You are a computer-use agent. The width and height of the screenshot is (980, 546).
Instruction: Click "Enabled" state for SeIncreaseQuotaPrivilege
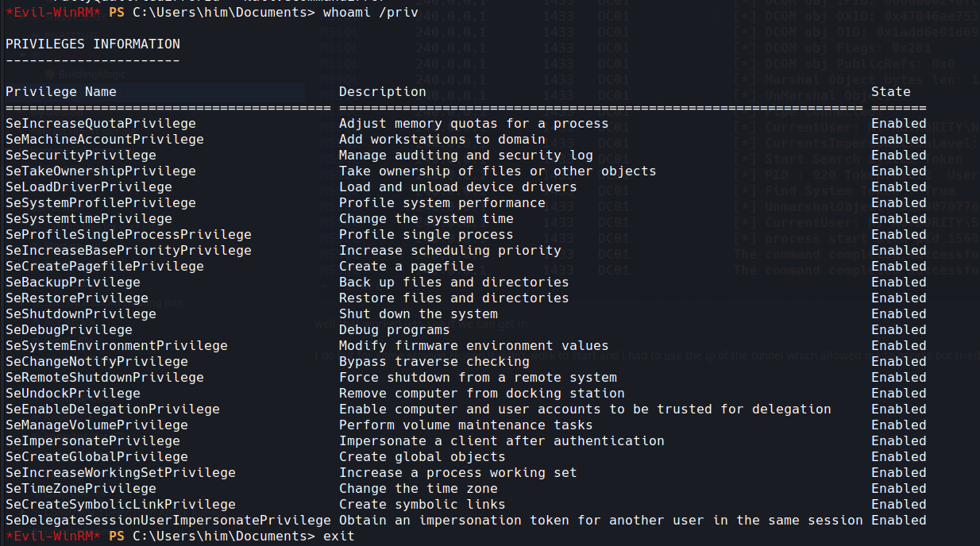899,123
